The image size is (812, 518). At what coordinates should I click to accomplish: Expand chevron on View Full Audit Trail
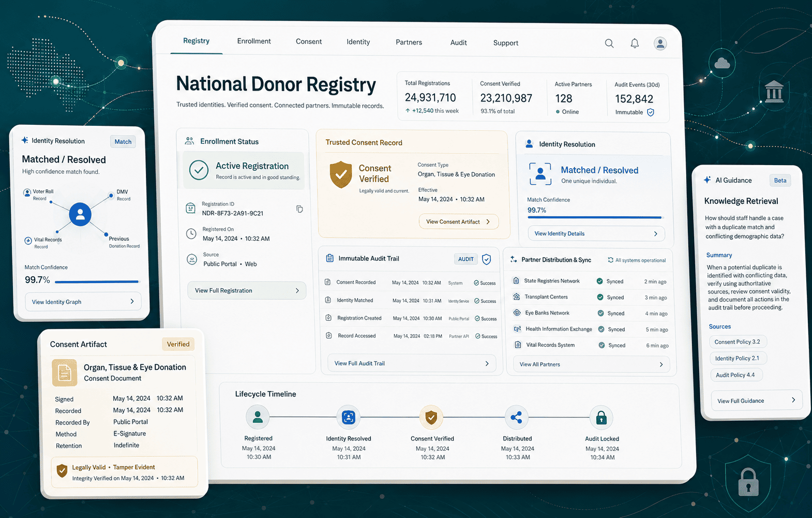coord(487,364)
